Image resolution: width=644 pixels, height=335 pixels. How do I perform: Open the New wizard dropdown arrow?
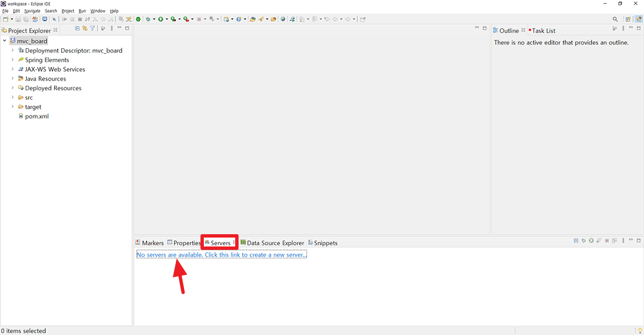pos(12,19)
